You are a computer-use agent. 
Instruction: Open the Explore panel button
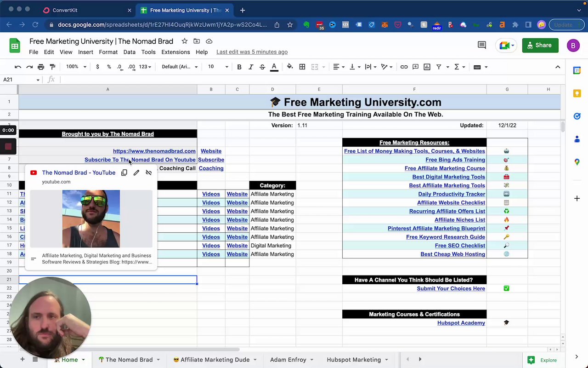point(543,360)
